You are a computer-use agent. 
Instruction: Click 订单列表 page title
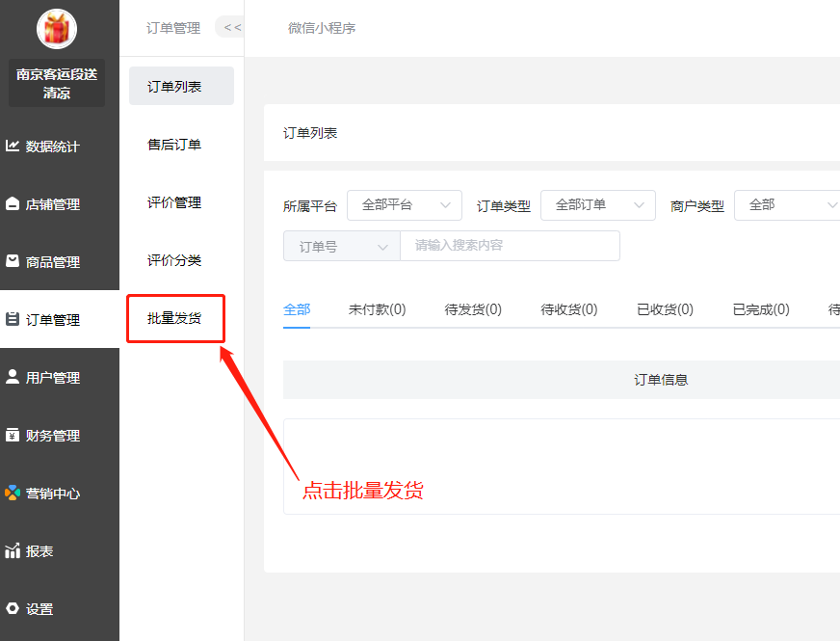(x=309, y=133)
